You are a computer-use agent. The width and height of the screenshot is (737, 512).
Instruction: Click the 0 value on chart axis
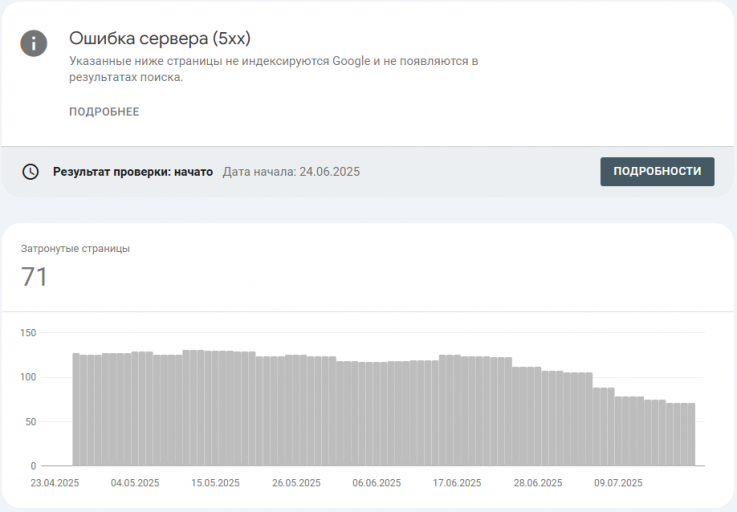(33, 466)
